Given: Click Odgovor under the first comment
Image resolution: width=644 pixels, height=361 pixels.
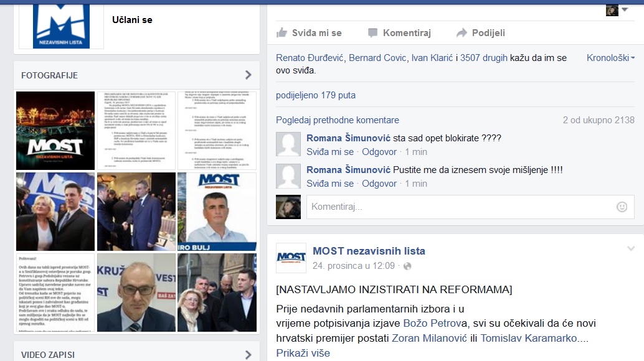Looking at the screenshot, I should tap(379, 152).
